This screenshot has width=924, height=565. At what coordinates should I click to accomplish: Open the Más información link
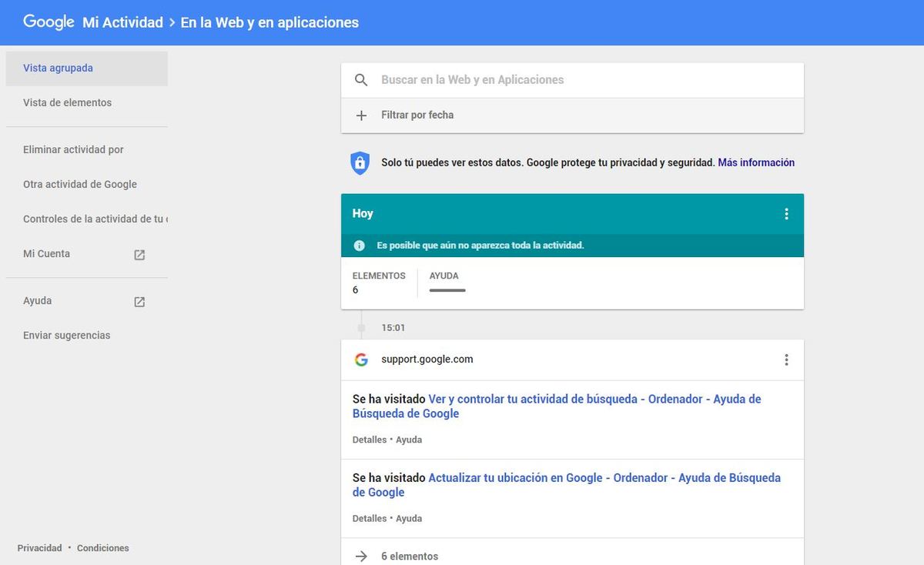(x=756, y=162)
